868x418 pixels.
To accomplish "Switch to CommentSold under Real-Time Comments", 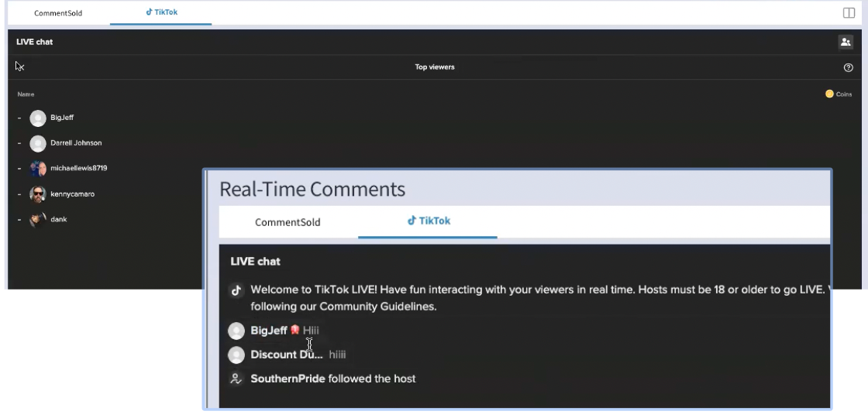I will [x=288, y=222].
